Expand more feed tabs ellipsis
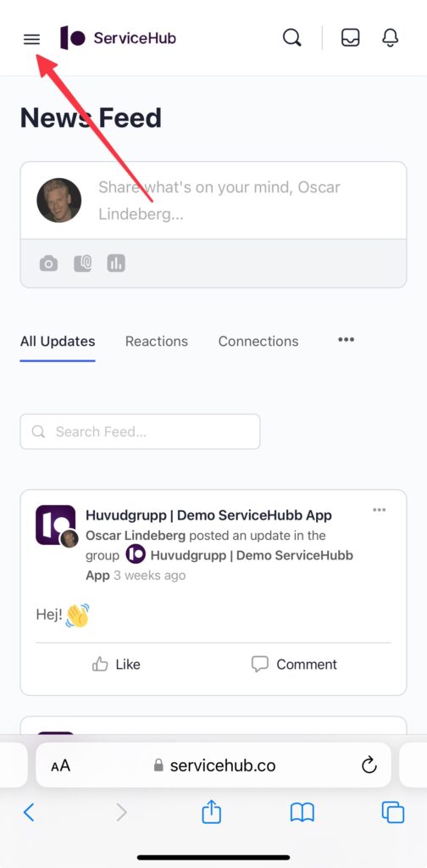This screenshot has width=427, height=868. 347,340
